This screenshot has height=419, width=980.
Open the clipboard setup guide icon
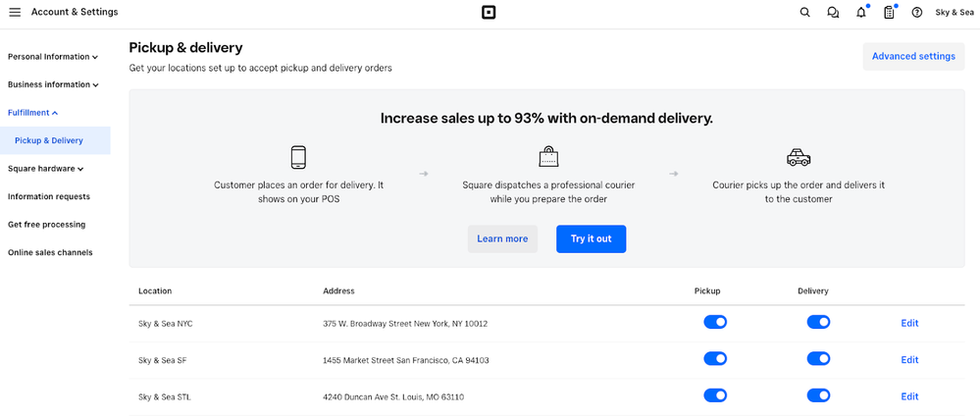889,13
